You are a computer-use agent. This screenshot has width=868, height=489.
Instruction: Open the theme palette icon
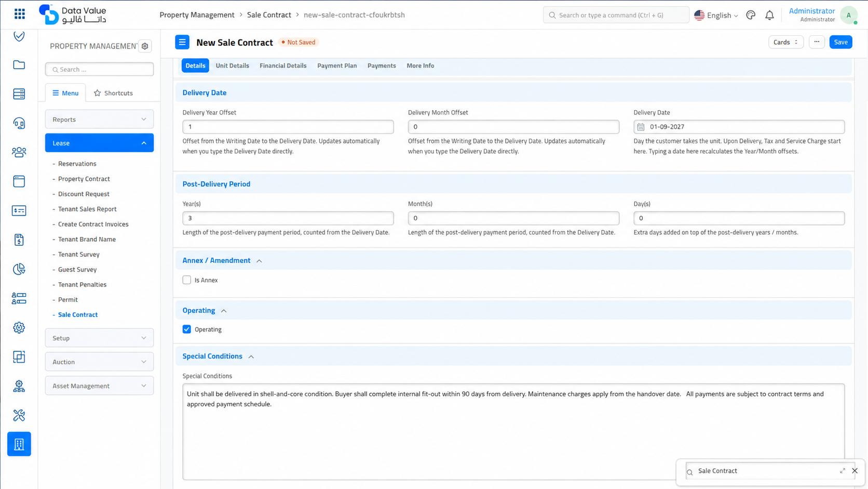pyautogui.click(x=751, y=15)
